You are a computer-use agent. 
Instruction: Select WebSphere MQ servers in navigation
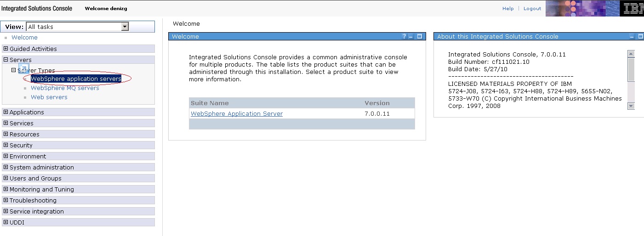[x=65, y=88]
